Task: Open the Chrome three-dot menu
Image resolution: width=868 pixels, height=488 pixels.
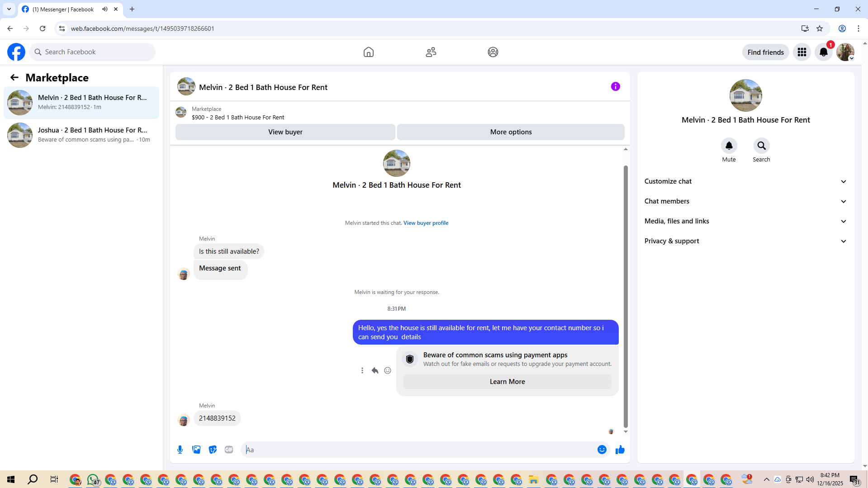Action: (859, 28)
